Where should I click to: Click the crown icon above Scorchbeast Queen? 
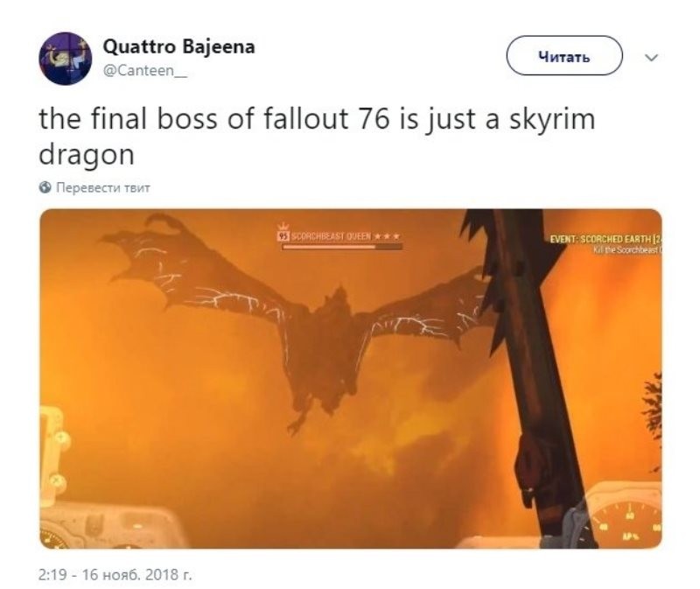(x=283, y=227)
